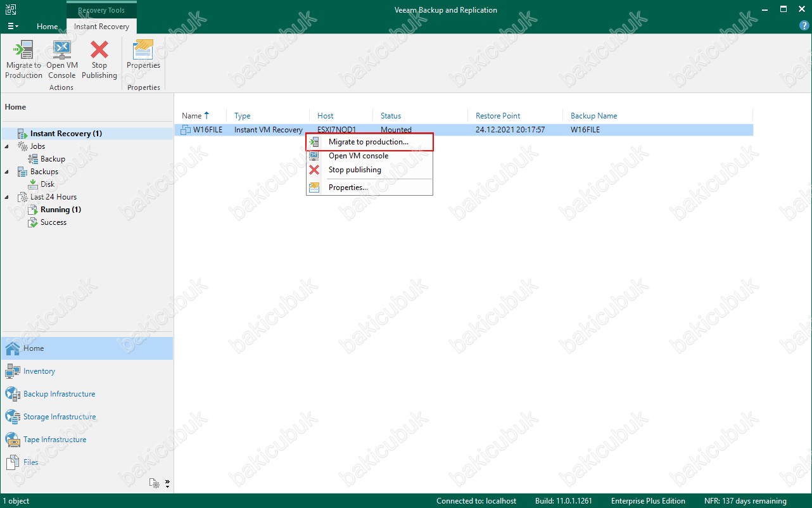Click the Veeam application logo icon

tap(11, 10)
